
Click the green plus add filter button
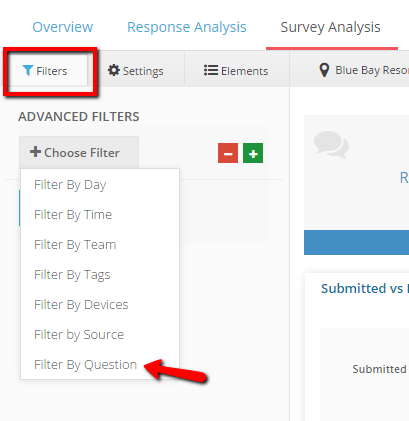click(x=253, y=153)
